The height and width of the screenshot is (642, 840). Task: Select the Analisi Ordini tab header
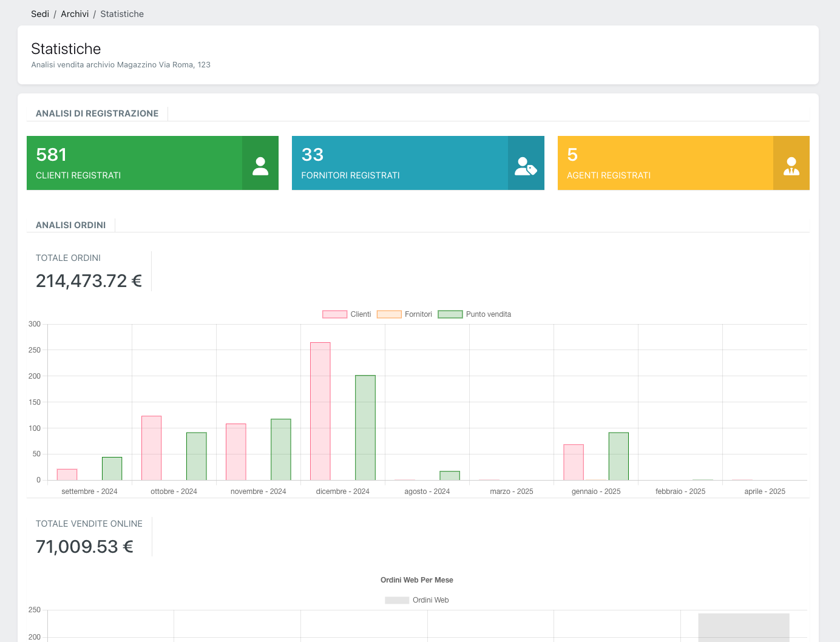pyautogui.click(x=71, y=225)
